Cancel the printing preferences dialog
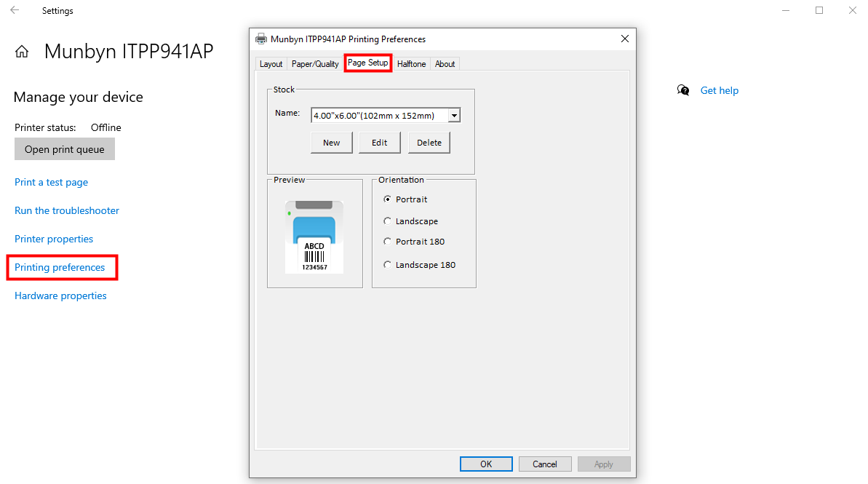The width and height of the screenshot is (868, 484). click(x=545, y=464)
